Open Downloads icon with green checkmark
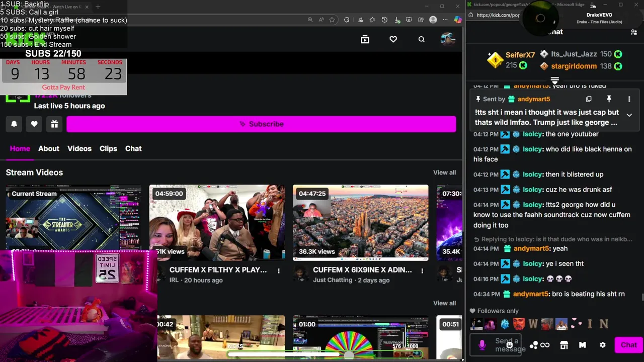644x362 pixels. point(397,20)
